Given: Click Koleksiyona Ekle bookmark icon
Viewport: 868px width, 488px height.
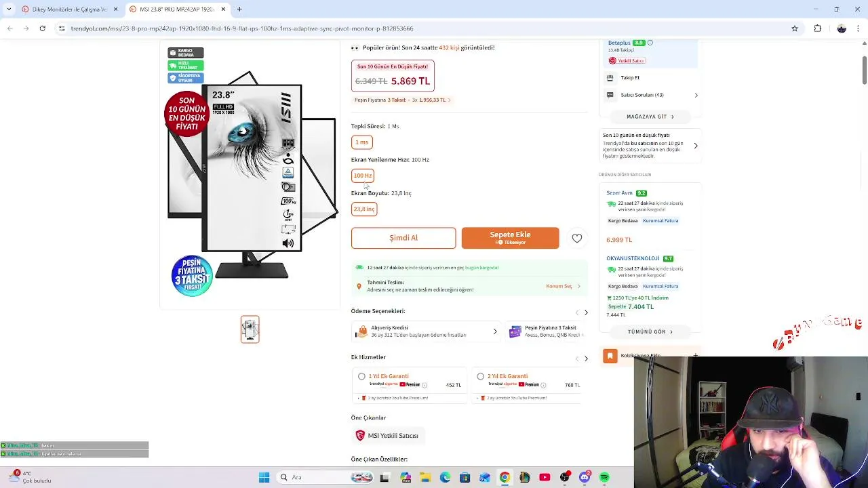Looking at the screenshot, I should (610, 356).
